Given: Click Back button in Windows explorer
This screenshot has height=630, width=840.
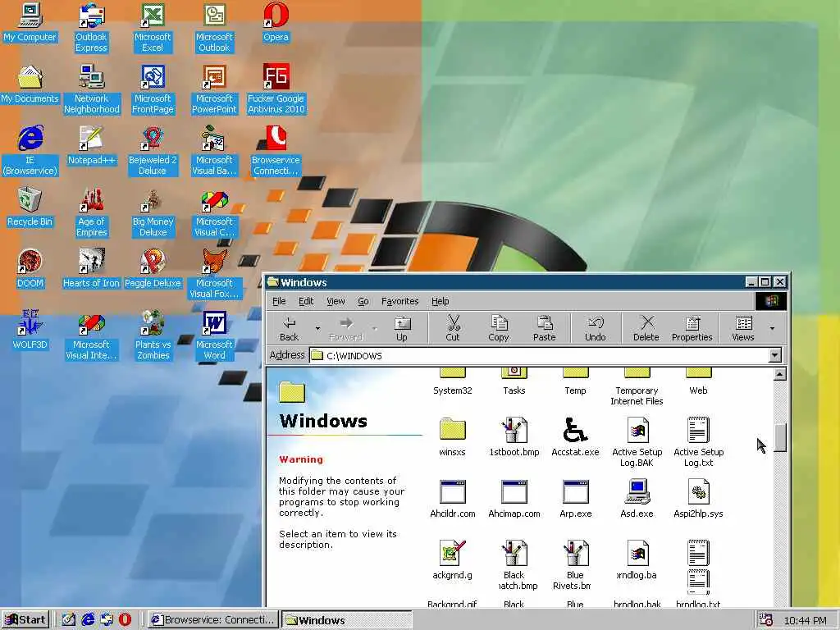Looking at the screenshot, I should point(290,328).
